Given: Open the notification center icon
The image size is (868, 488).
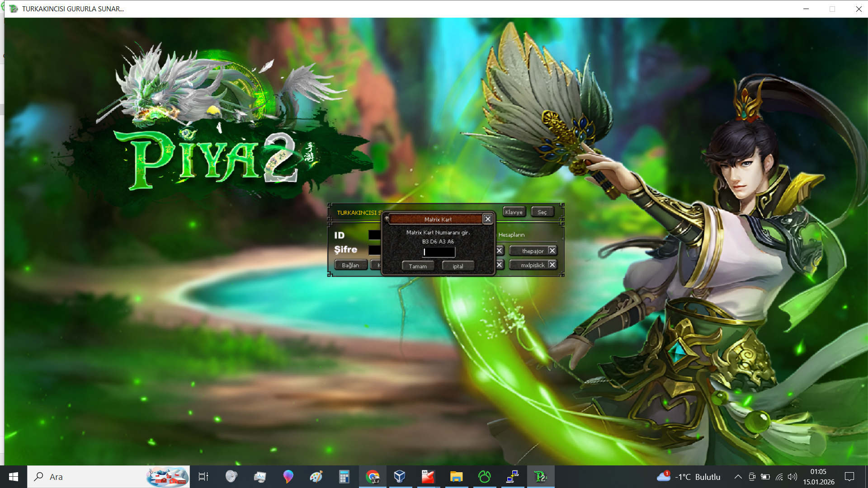Looking at the screenshot, I should [849, 477].
